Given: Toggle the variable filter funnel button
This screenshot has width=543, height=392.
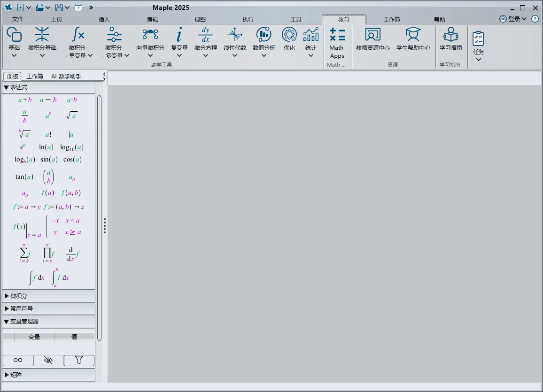Looking at the screenshot, I should click(79, 360).
